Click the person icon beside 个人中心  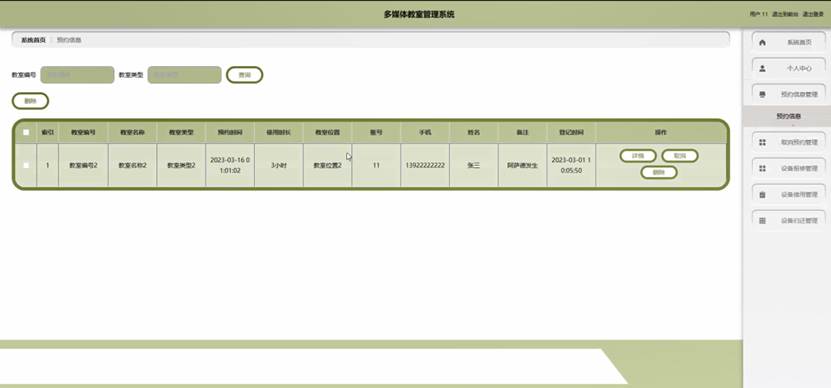[x=762, y=68]
